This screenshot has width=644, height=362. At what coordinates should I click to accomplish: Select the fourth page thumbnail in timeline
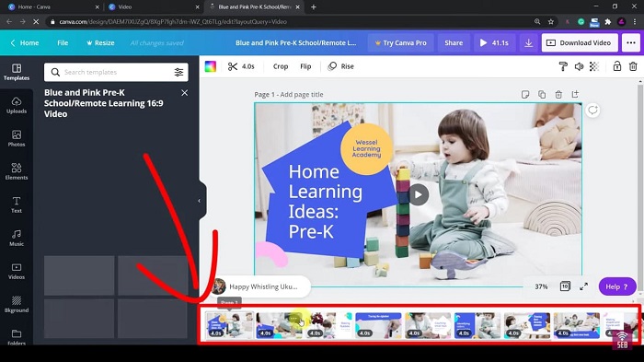coord(378,325)
